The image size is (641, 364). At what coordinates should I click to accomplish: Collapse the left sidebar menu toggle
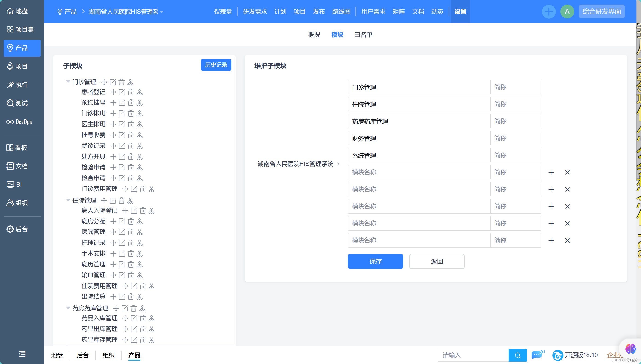click(22, 354)
